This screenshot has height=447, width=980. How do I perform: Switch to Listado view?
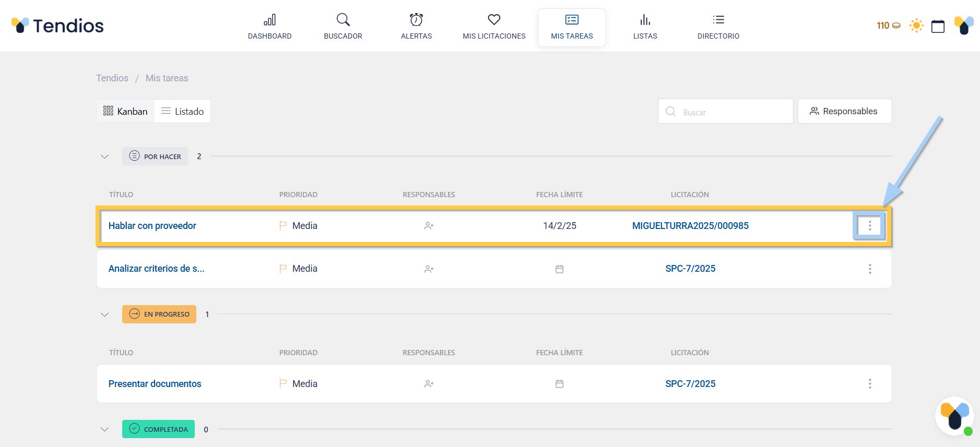pyautogui.click(x=183, y=112)
